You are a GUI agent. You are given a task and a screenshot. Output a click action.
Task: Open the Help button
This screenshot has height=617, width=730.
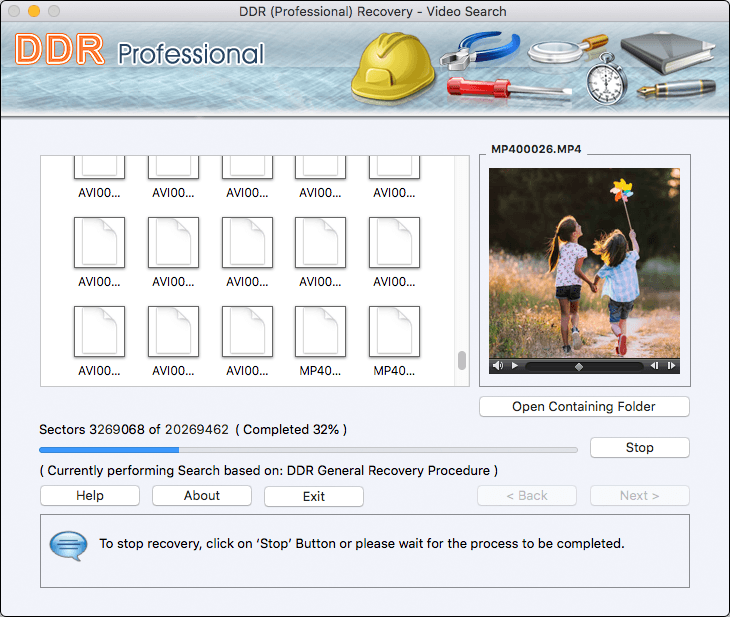[x=90, y=495]
